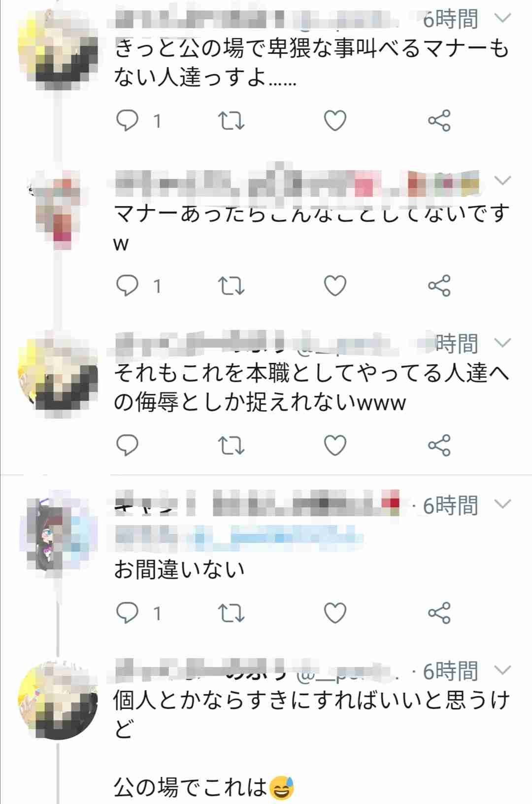Viewport: 532px width, 804px height.
Task: Open the blond avatar beside 個人とかならすきに tweet
Action: pos(58,700)
